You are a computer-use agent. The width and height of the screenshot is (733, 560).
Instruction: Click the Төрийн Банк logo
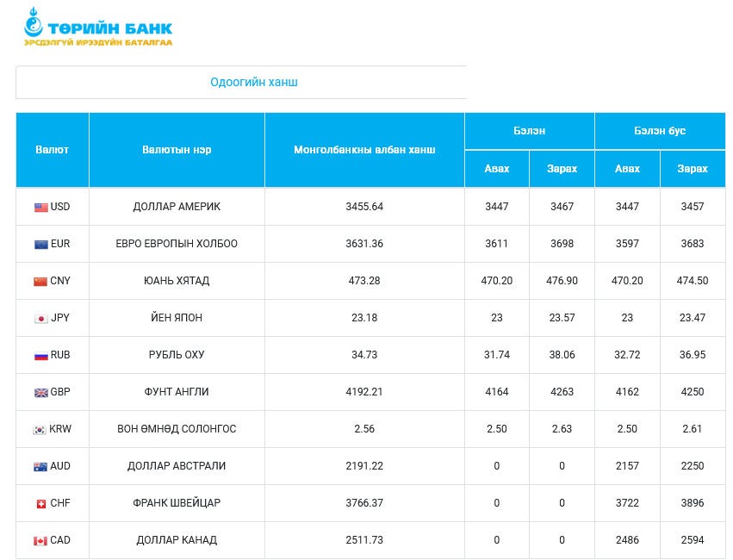[98, 27]
